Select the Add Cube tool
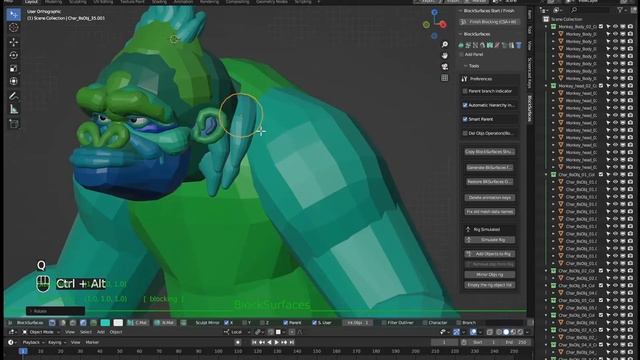 click(13, 124)
